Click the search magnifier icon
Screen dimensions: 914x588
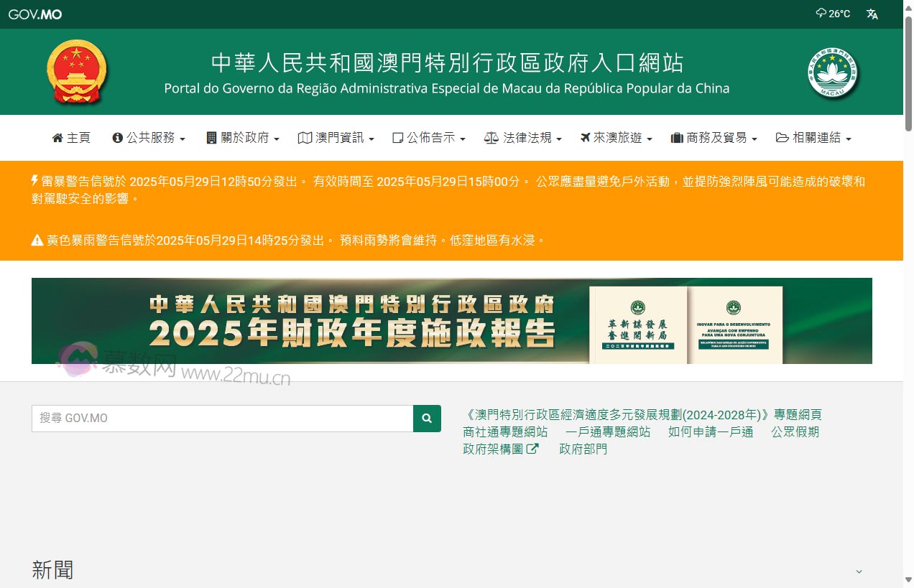[x=427, y=419]
